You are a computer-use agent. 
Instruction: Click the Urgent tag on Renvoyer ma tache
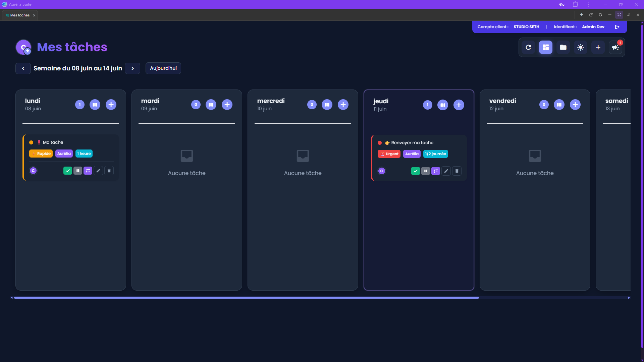pyautogui.click(x=389, y=154)
